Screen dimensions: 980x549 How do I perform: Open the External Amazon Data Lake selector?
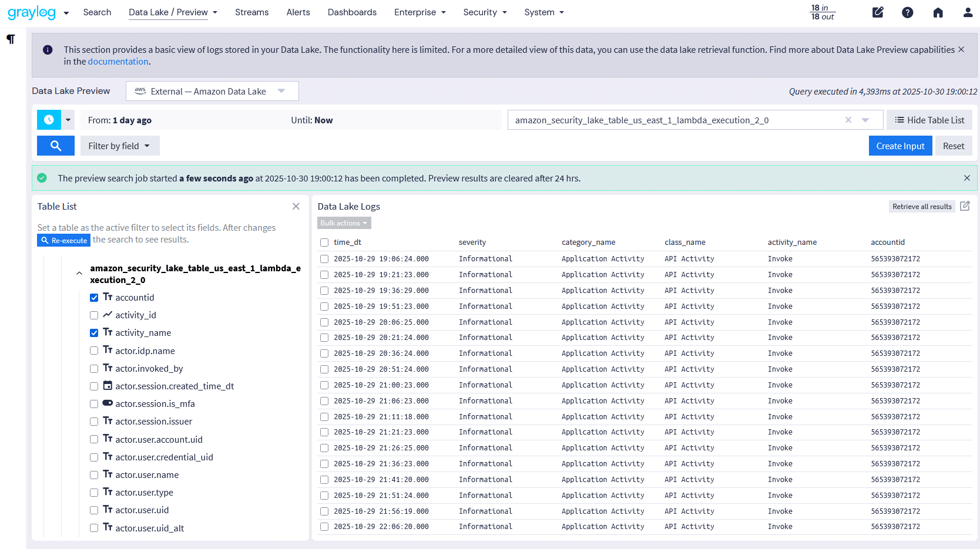pyautogui.click(x=212, y=91)
